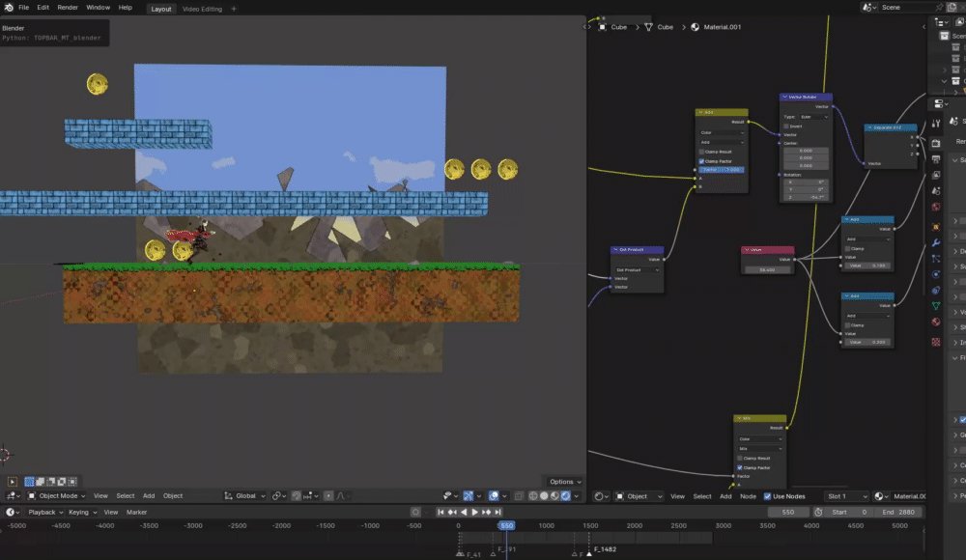This screenshot has height=560, width=966.
Task: Jump to the end frame
Action: point(497,512)
